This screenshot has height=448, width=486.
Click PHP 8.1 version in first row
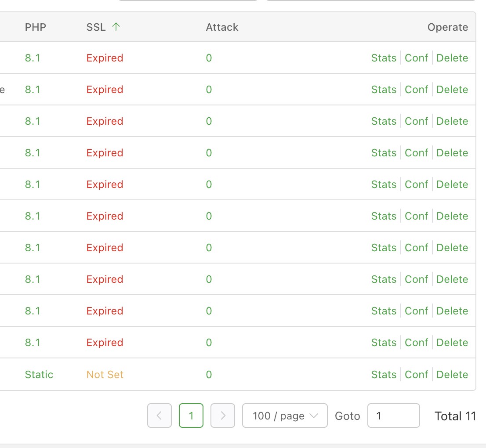[33, 58]
